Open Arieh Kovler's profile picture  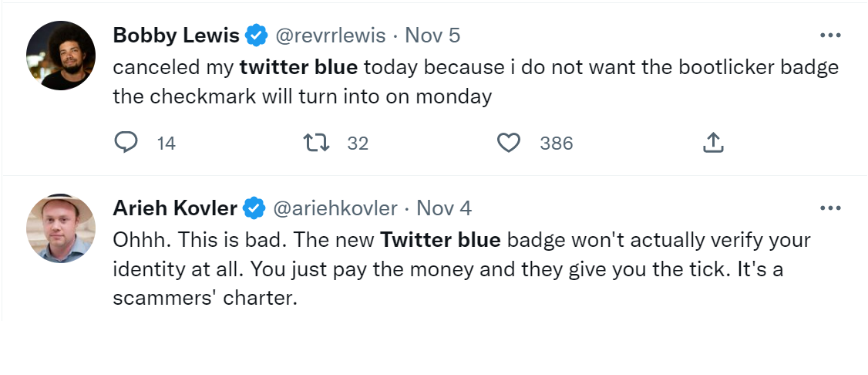tap(61, 228)
